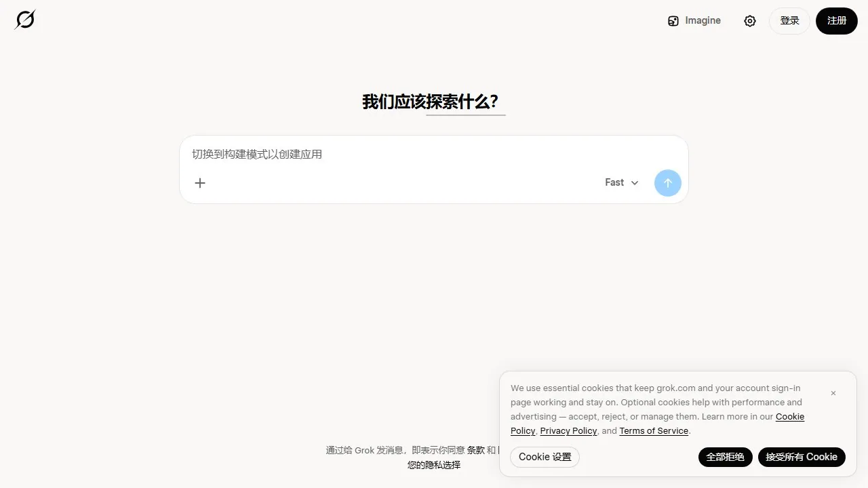Open the Privacy Policy link

pos(568,431)
